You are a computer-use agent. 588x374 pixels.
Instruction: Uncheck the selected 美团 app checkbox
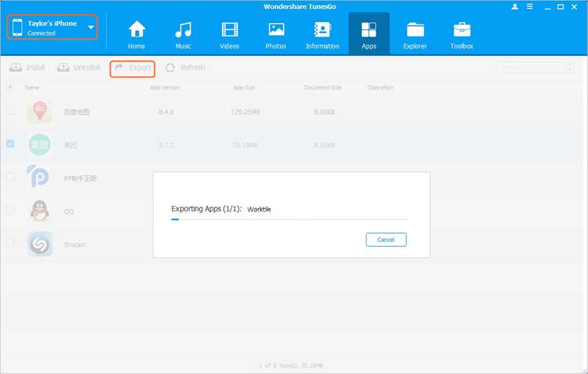click(10, 144)
